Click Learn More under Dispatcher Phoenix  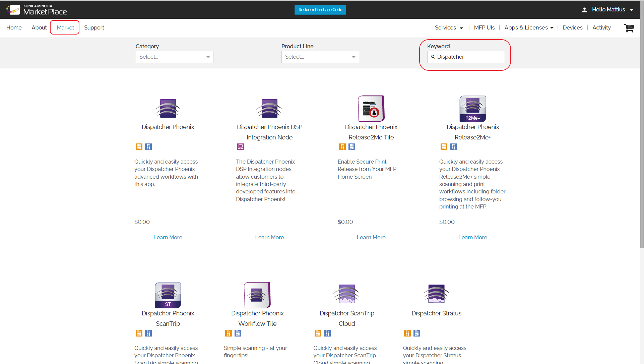coord(168,237)
